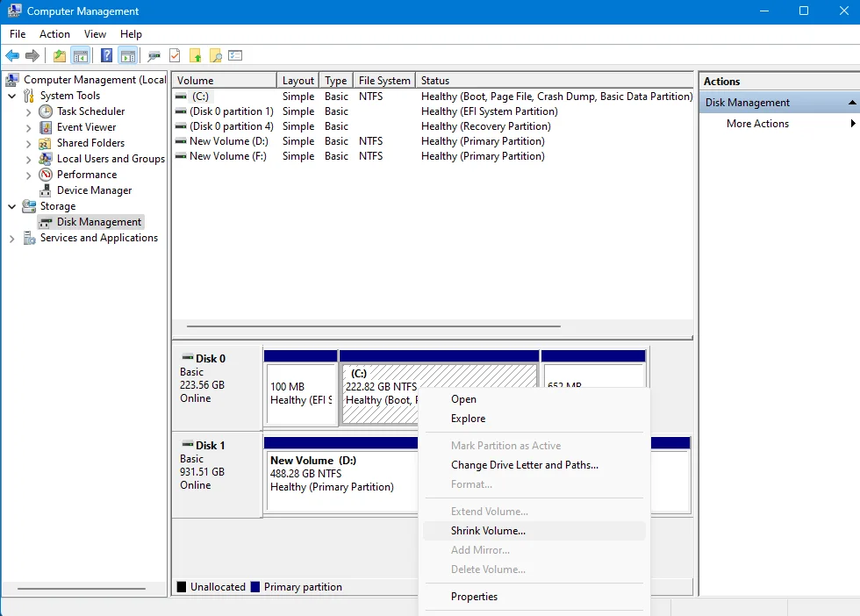Click the Storage icon in tree
This screenshot has height=616, width=860.
click(x=29, y=206)
